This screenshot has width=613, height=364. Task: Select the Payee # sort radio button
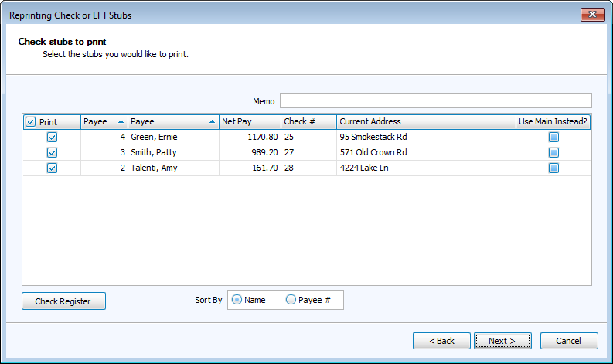tap(291, 300)
